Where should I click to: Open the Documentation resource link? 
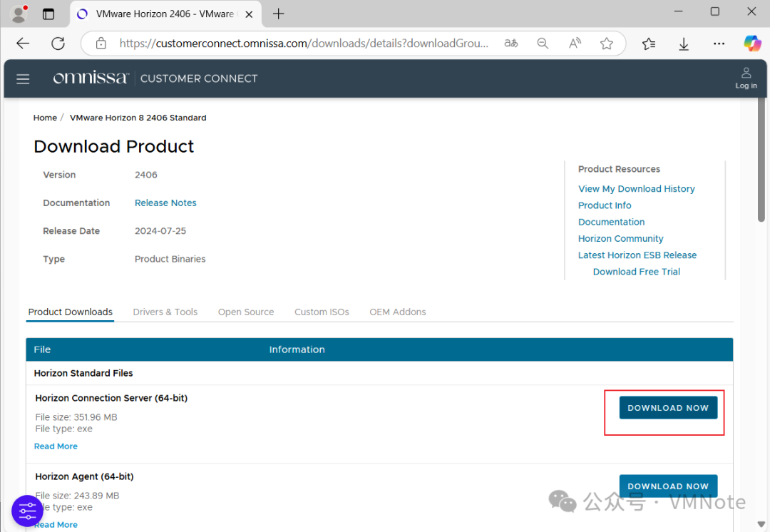pos(612,222)
